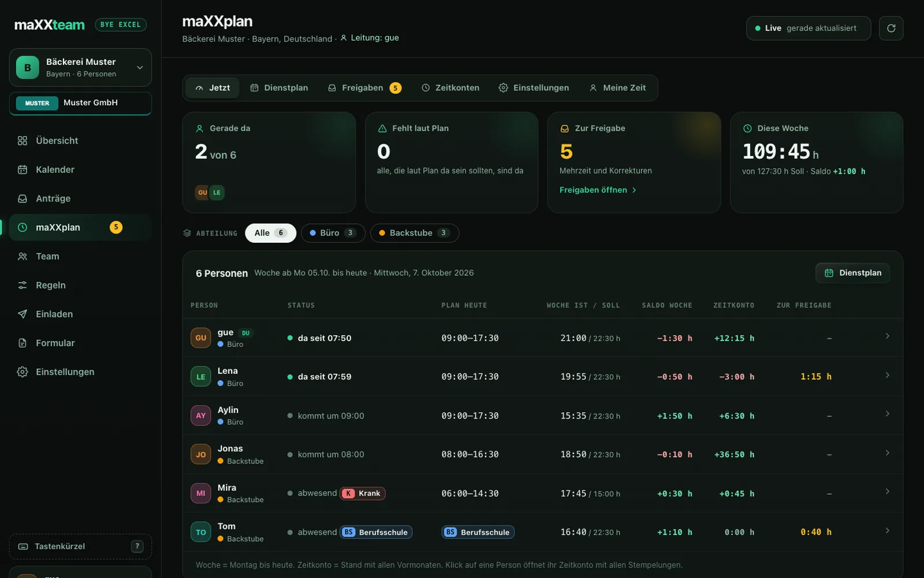Open Kalender in the sidebar

coord(80,169)
